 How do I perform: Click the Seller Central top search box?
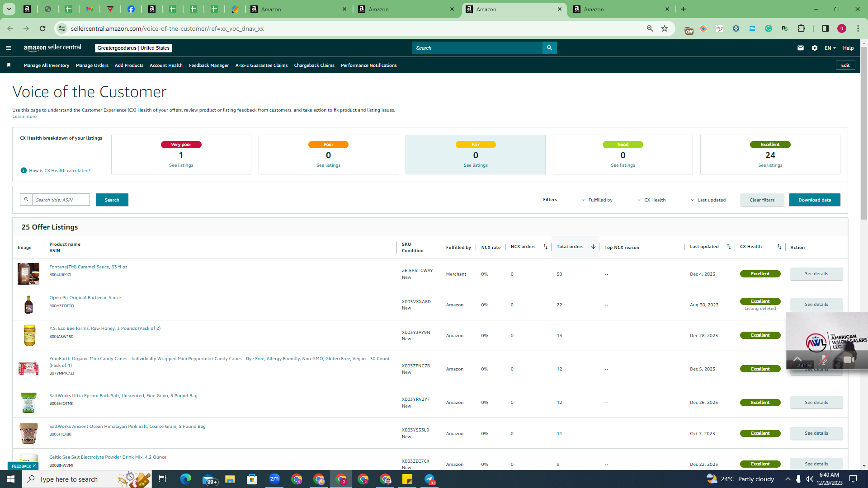coord(477,48)
